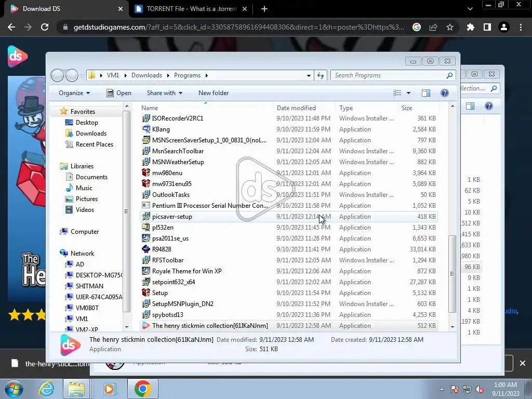Click the search magnifier in Search Programs
This screenshot has width=532, height=399.
coord(449,75)
